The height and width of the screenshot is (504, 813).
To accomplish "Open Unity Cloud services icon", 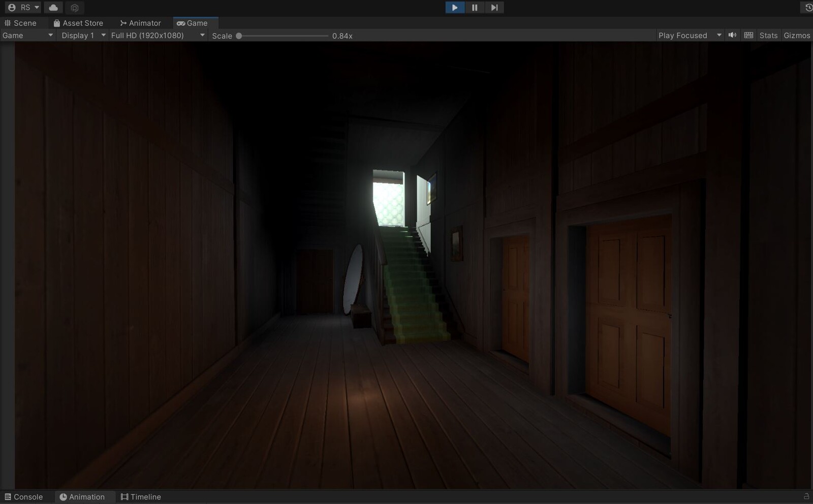I will pyautogui.click(x=53, y=8).
